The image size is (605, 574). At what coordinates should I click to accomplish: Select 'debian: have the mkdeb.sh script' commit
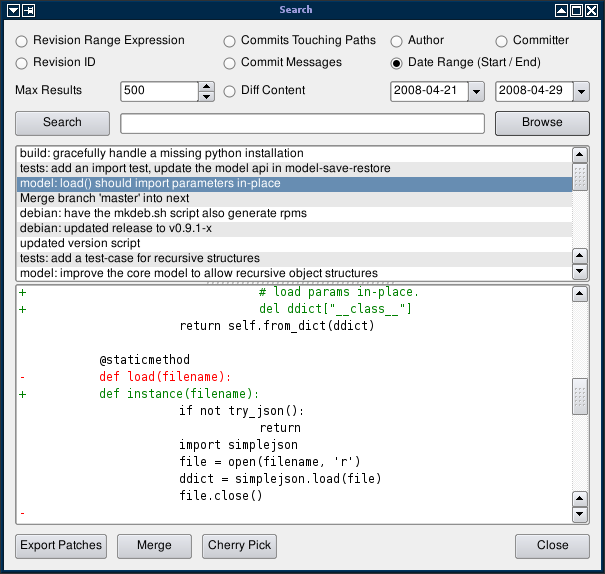point(295,213)
